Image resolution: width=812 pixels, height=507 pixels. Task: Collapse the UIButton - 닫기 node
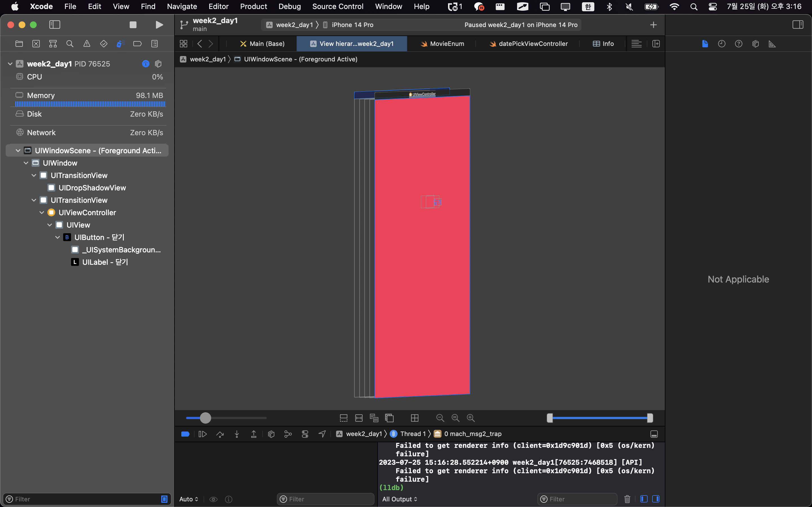58,237
